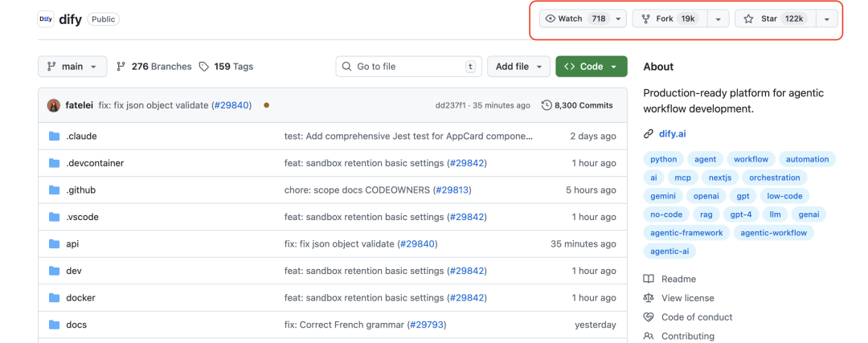Select the agentic-framework topic tag
This screenshot has width=868, height=343.
(x=686, y=233)
